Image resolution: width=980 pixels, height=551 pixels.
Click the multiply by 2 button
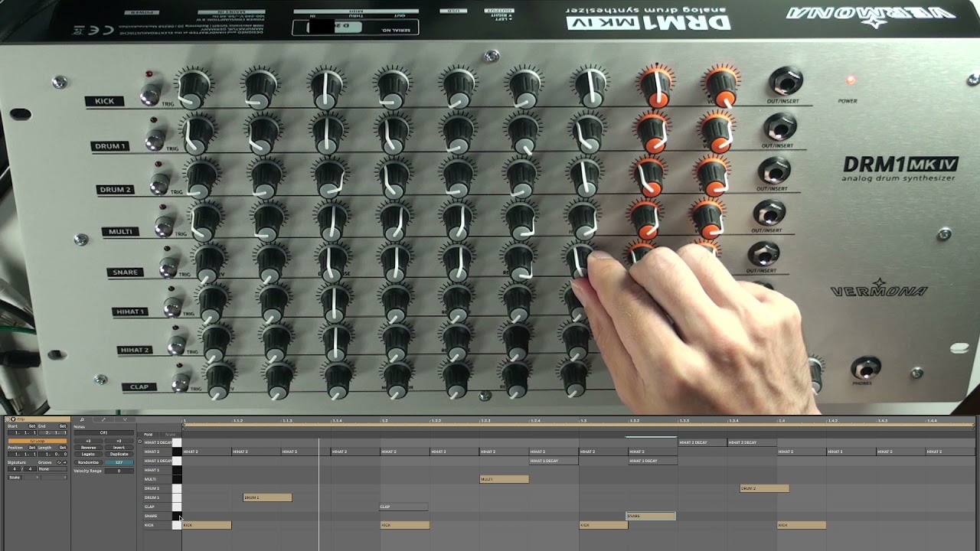click(119, 441)
